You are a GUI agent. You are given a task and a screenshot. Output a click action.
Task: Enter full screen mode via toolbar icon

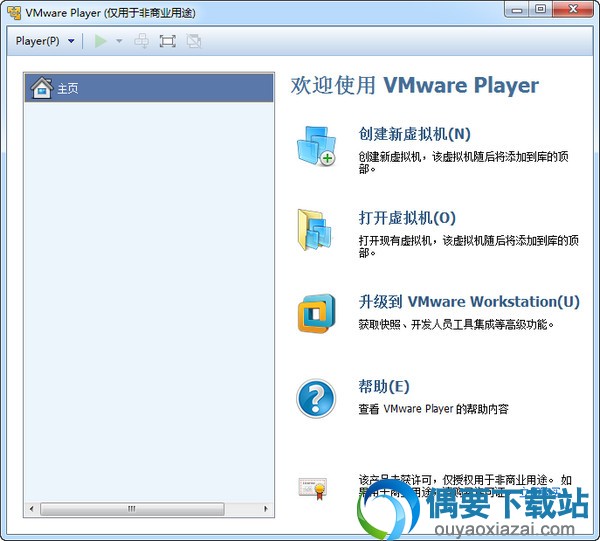coord(168,41)
